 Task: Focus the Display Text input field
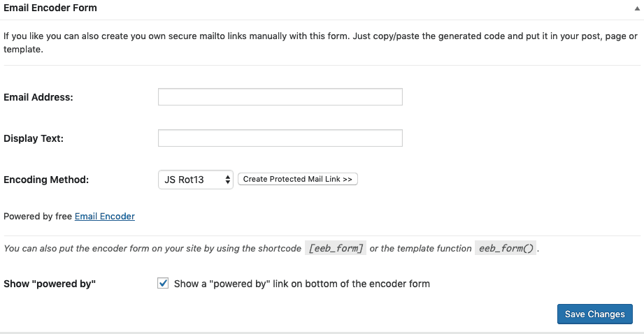pos(280,138)
